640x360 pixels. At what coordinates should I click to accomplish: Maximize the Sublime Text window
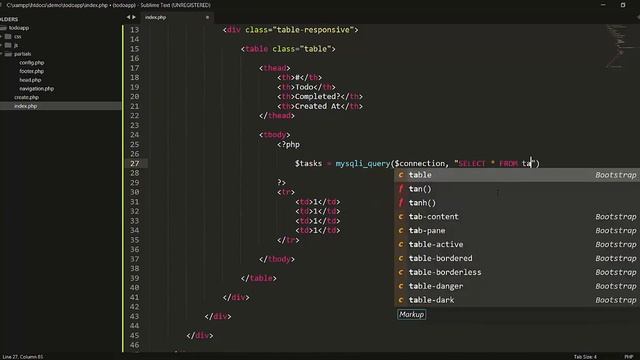[x=623, y=5]
